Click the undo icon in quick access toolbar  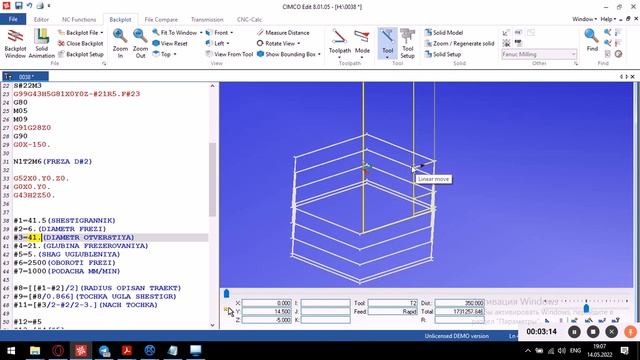[29, 6]
